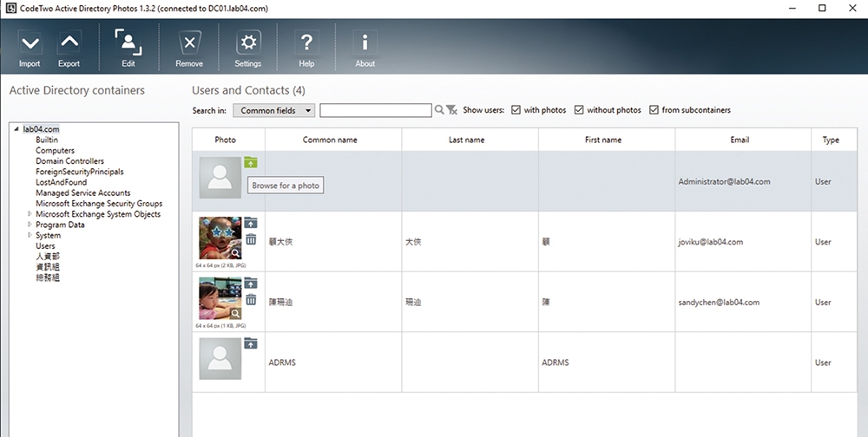
Task: Expand Microsoft Exchange System Objects node
Action: click(x=30, y=213)
